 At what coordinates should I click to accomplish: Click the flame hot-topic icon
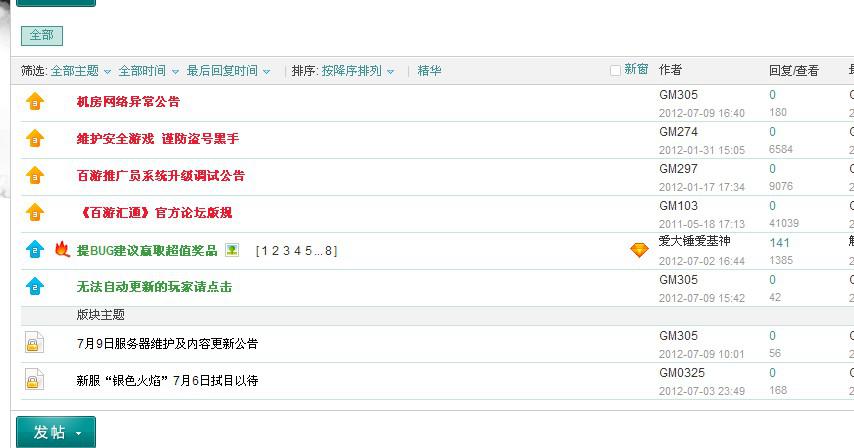62,249
